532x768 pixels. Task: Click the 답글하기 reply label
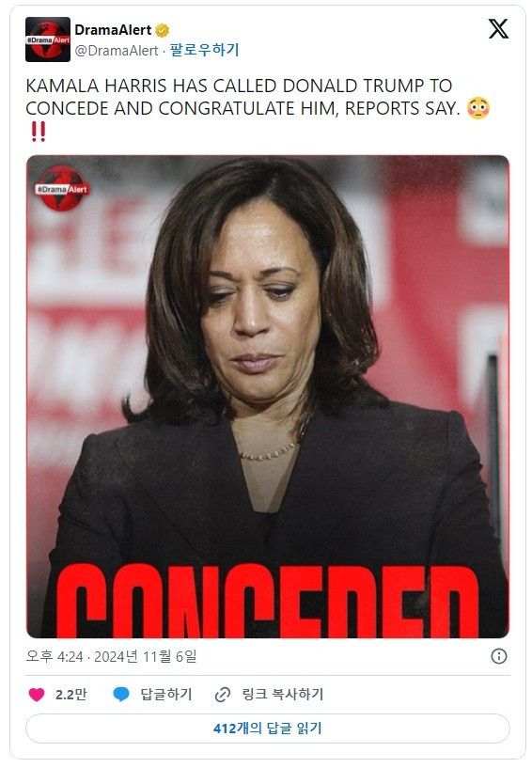166,695
